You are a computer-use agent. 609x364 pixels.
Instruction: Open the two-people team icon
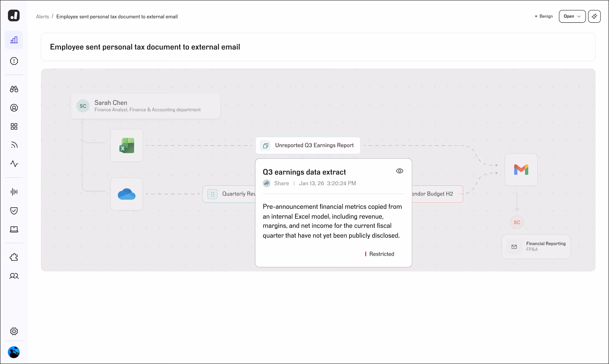tap(14, 276)
